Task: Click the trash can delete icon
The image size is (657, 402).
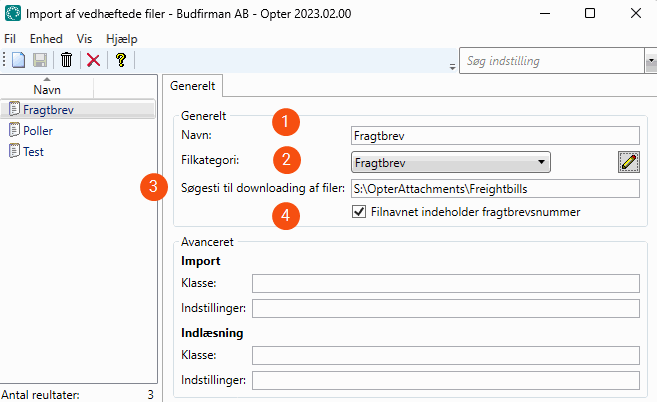Action: [x=67, y=60]
